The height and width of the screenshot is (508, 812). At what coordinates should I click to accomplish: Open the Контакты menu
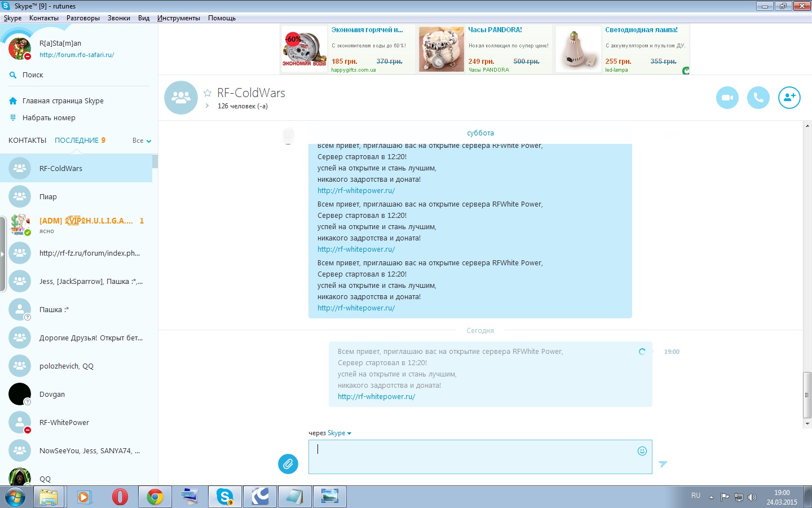44,18
